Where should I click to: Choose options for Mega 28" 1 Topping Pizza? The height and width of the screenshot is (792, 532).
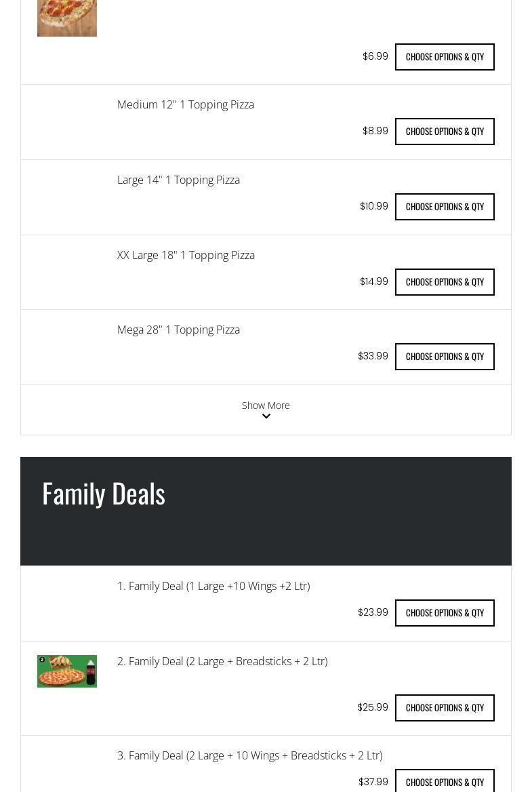point(445,357)
